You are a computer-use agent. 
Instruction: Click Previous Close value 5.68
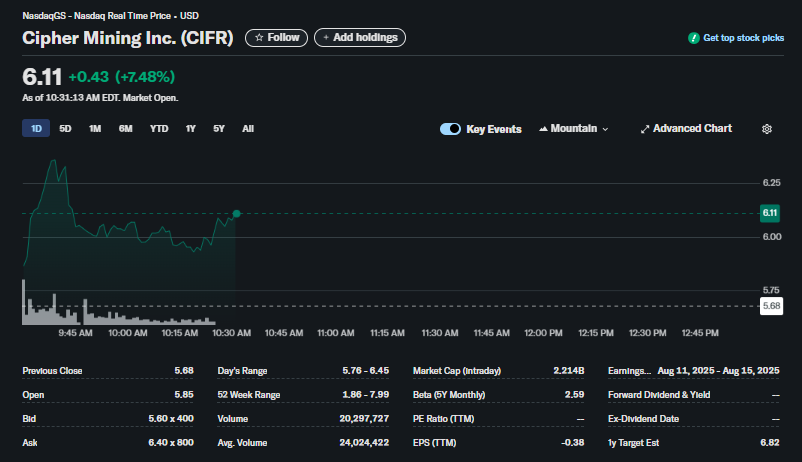184,370
